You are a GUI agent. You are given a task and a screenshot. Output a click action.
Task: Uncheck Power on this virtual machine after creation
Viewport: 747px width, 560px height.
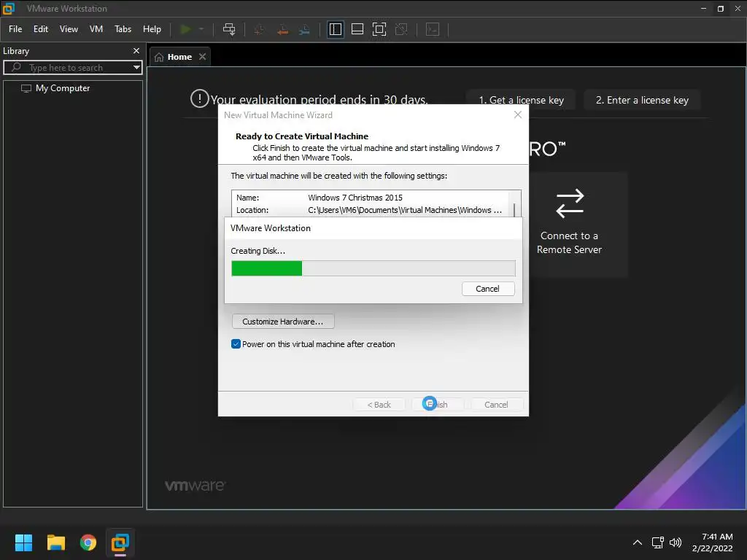236,344
